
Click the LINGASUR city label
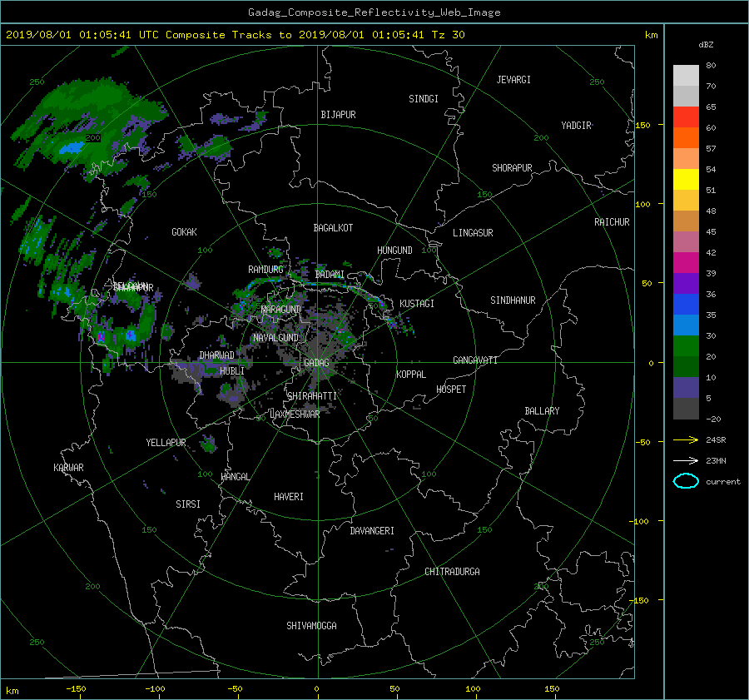473,233
